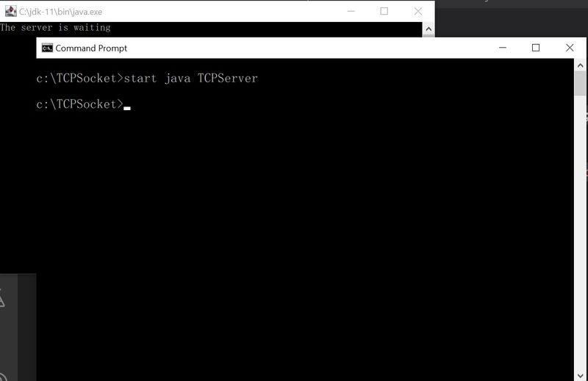Image resolution: width=588 pixels, height=381 pixels.
Task: Maximize the Command Prompt window
Action: tap(536, 48)
